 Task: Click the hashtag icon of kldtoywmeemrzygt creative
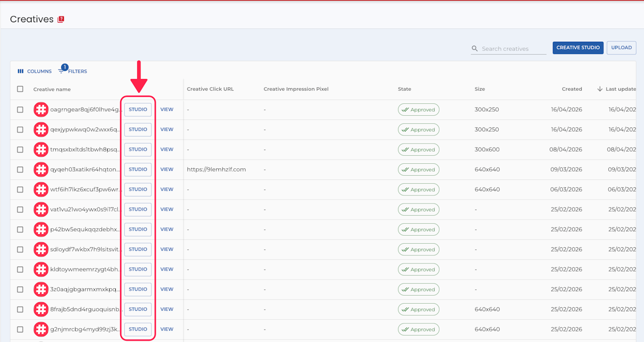[x=41, y=269]
